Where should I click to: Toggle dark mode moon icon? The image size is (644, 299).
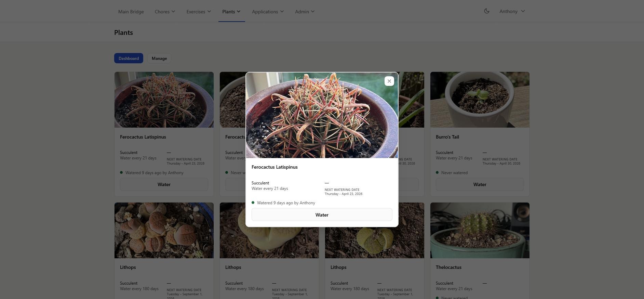click(x=487, y=11)
